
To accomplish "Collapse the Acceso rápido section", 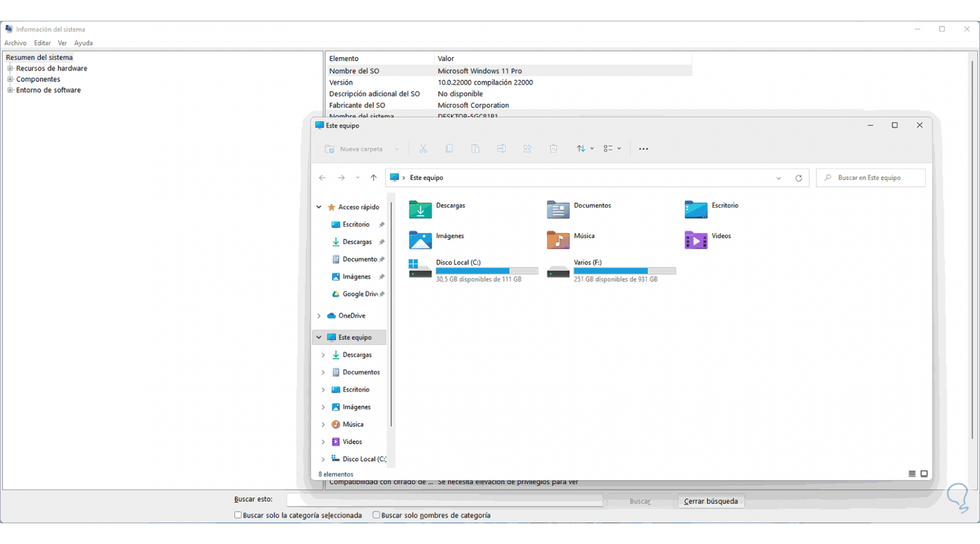I will (319, 207).
